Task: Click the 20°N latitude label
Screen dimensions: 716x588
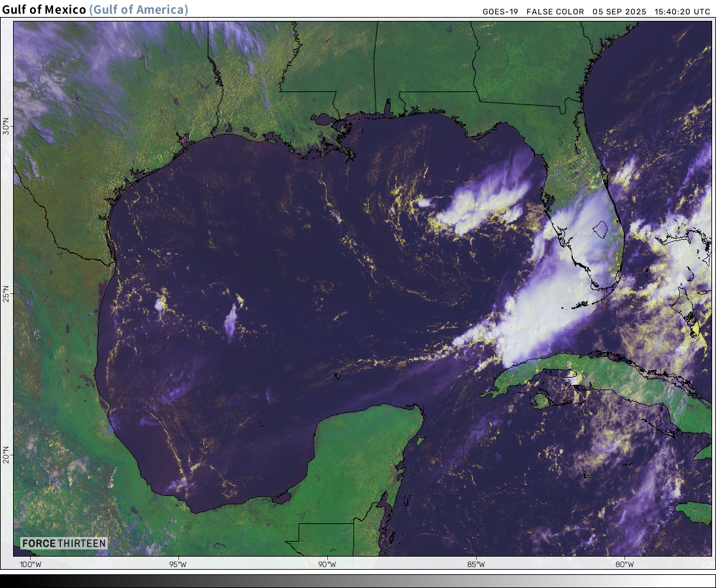Action: tap(7, 453)
